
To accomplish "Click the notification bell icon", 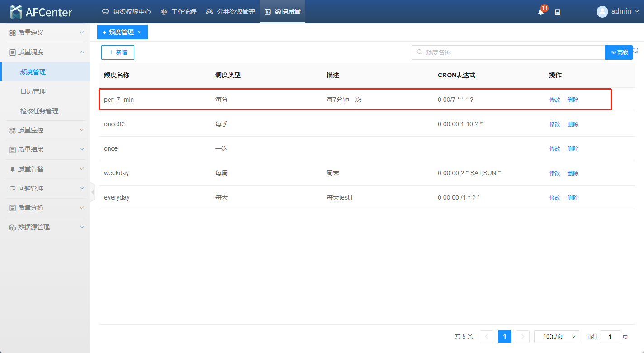I will pos(541,12).
